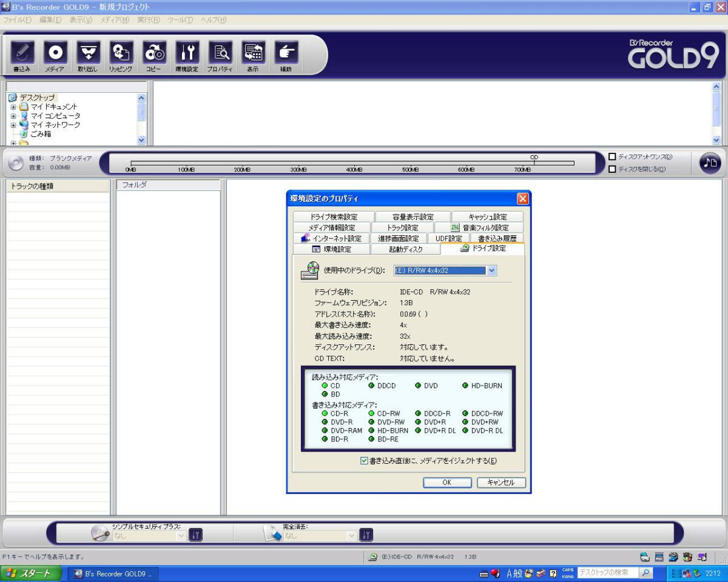
Task: Click the シンプルセキュリティプラス disc key icon
Action: pos(100,533)
